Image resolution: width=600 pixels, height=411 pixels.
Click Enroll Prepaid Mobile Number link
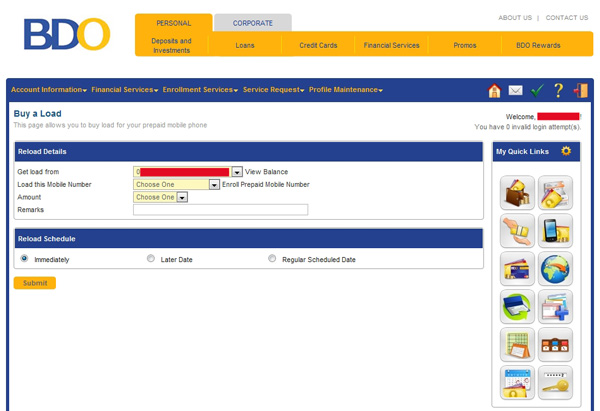(x=266, y=184)
